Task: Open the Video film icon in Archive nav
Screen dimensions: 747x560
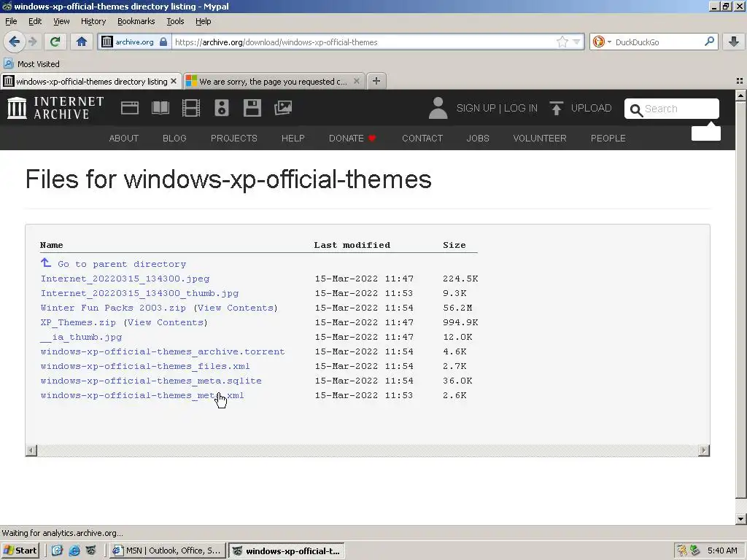Action: coord(190,108)
